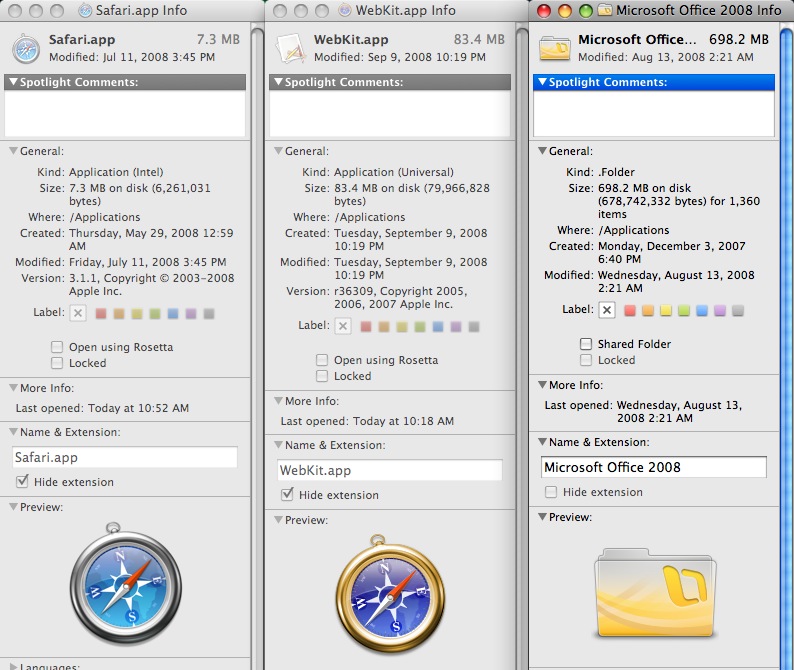Apply blue label in Microsoft Office window
Screen dimensions: 794x670
[x=702, y=310]
